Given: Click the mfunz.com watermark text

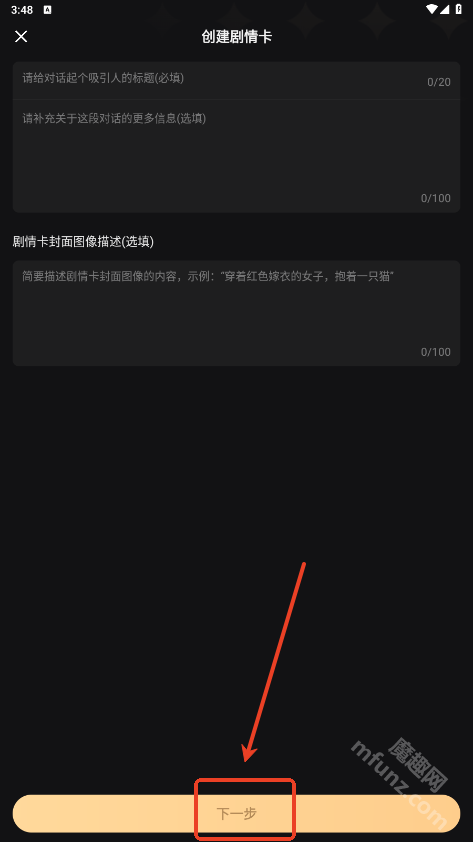Looking at the screenshot, I should click(x=399, y=785).
